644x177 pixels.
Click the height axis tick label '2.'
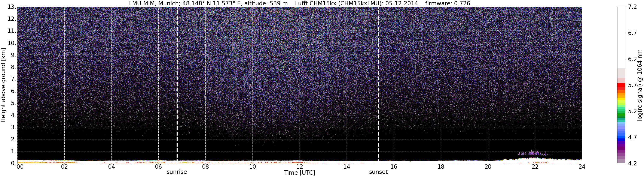click(x=13, y=139)
